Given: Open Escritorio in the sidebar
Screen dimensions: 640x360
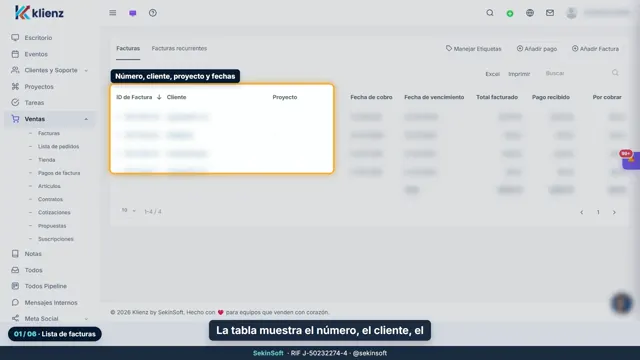Looking at the screenshot, I should point(38,38).
